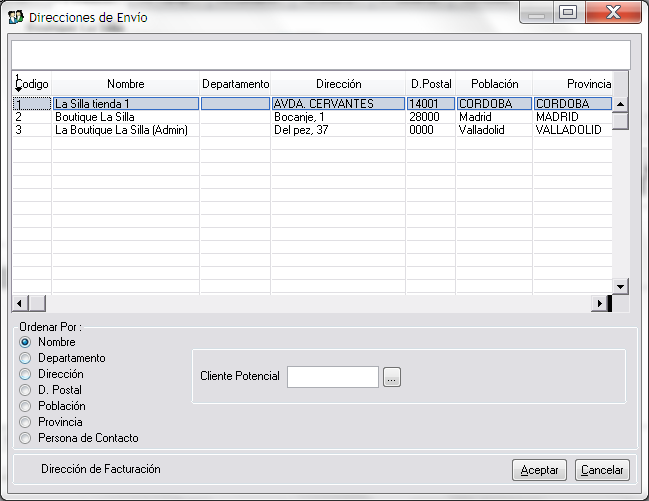Select D. Postal radio button

pos(25,390)
